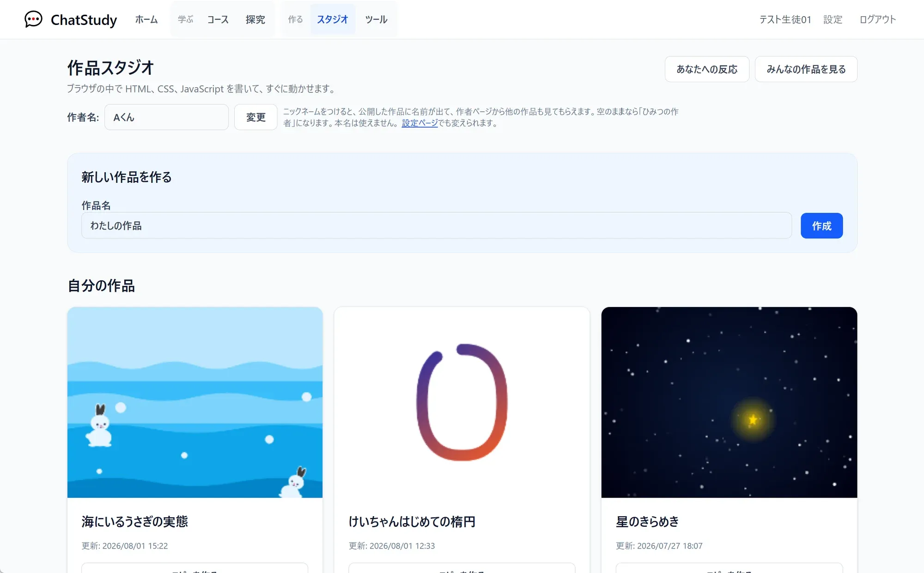The height and width of the screenshot is (573, 924).
Task: Click the 作る group label
Action: coord(295,19)
